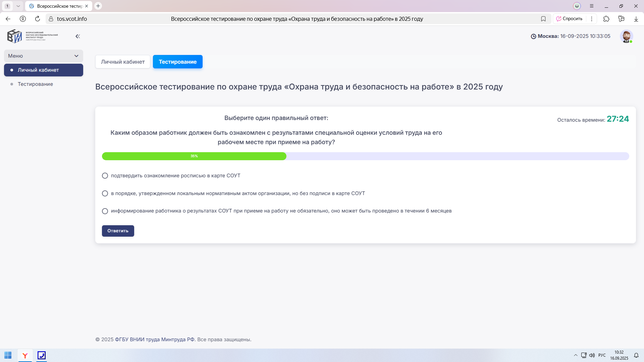Click the green 35% progress bar
Viewport: 644px width, 362px height.
tap(194, 156)
